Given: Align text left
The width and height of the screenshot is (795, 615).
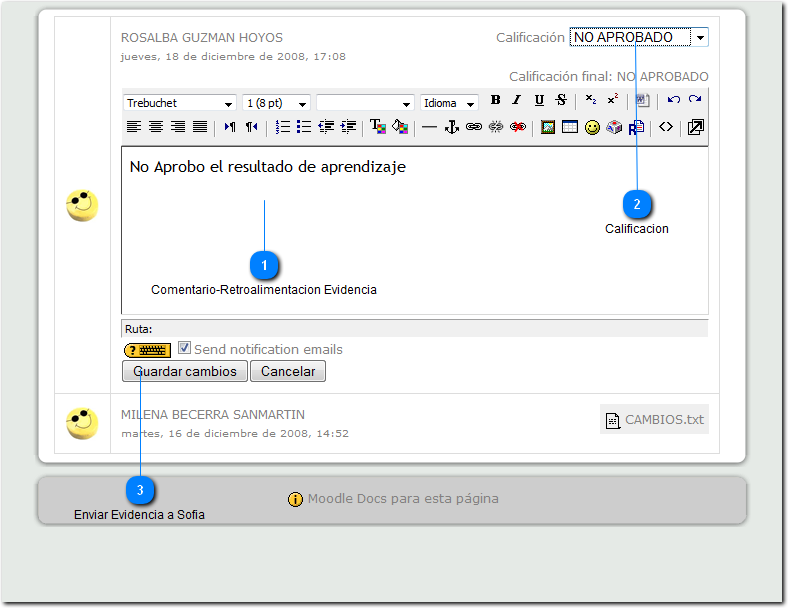Looking at the screenshot, I should click(x=134, y=127).
